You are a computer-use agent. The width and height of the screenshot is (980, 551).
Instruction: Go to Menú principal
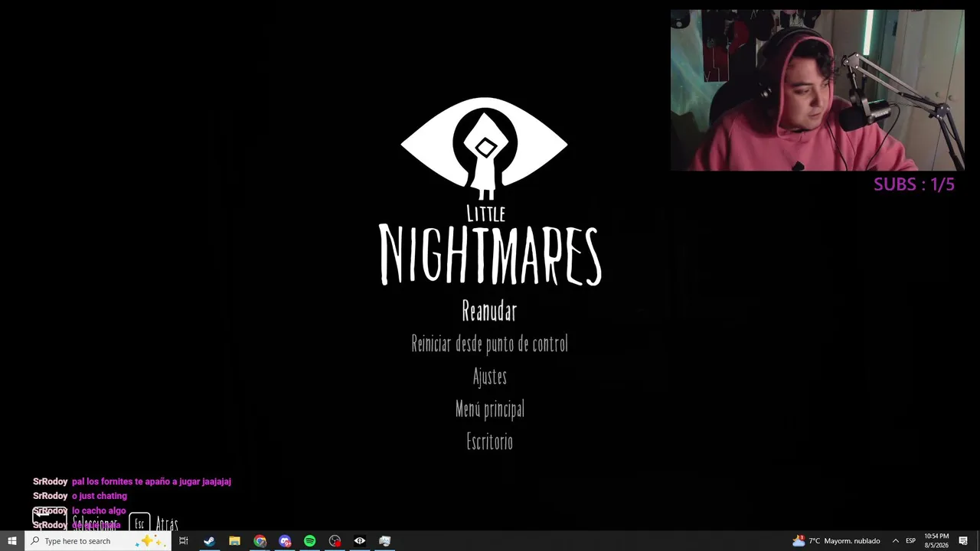489,409
